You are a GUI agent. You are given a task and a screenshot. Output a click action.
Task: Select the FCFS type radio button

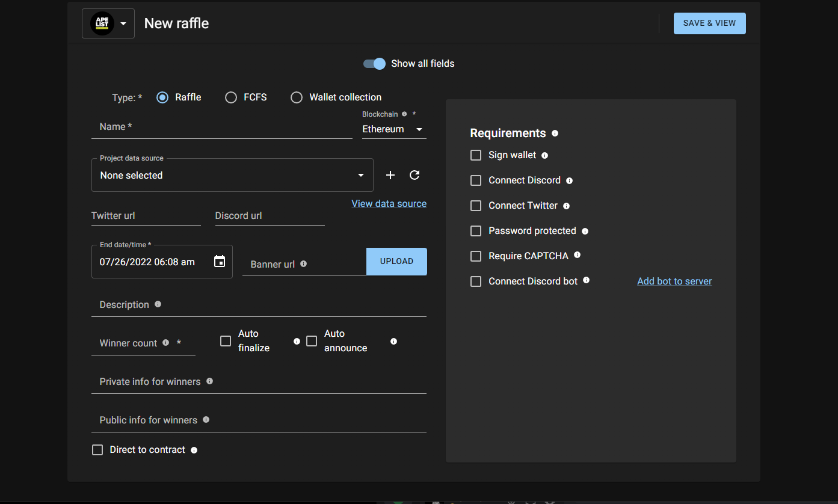(x=231, y=97)
